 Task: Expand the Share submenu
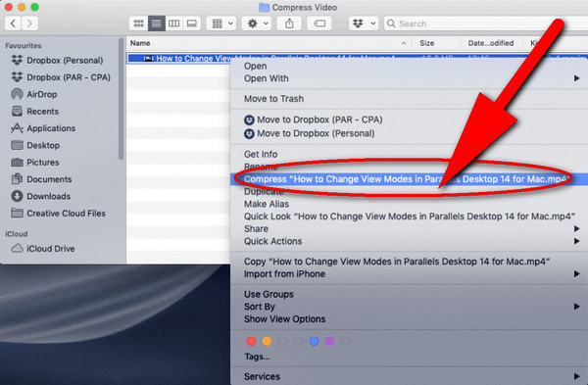[x=409, y=228]
